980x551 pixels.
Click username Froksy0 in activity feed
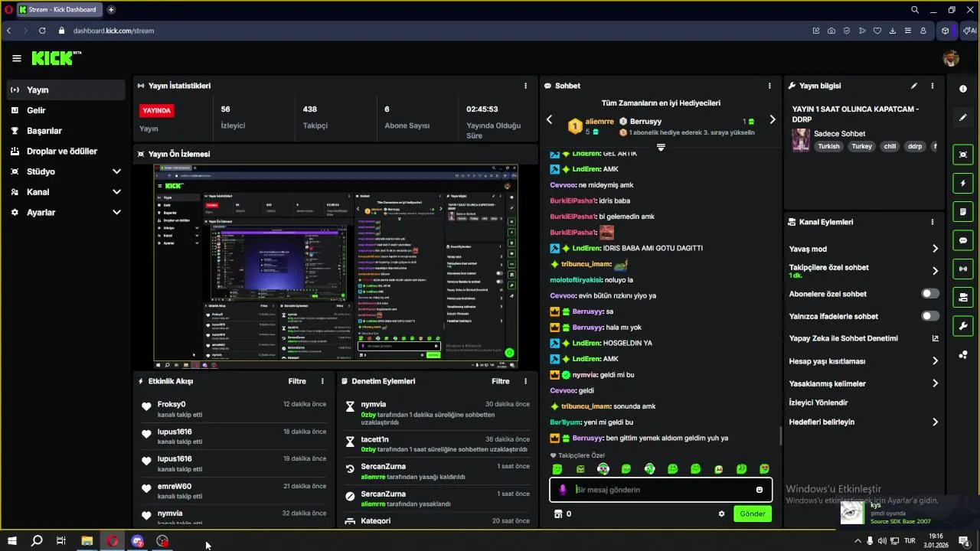[x=171, y=404]
